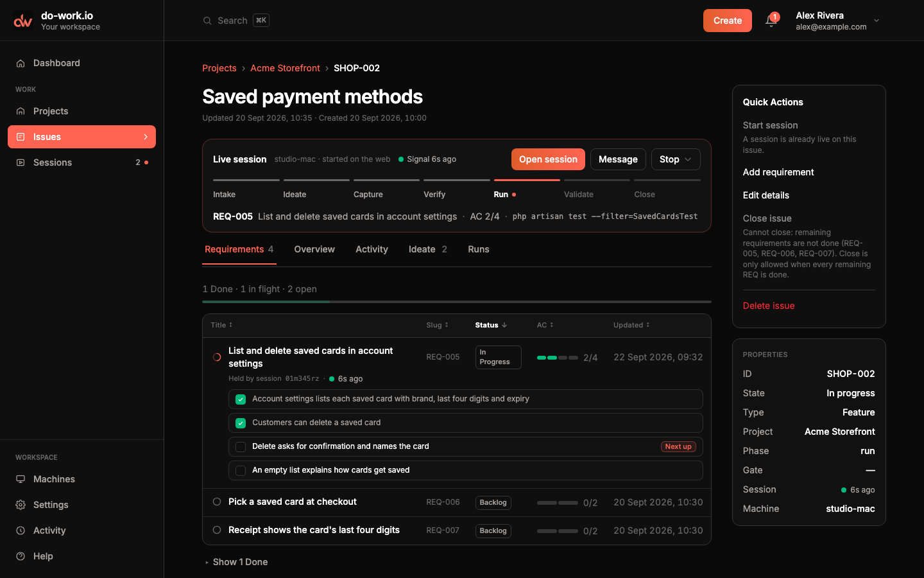Click the status circle for REQ-006 row
The image size is (924, 578).
(x=217, y=502)
